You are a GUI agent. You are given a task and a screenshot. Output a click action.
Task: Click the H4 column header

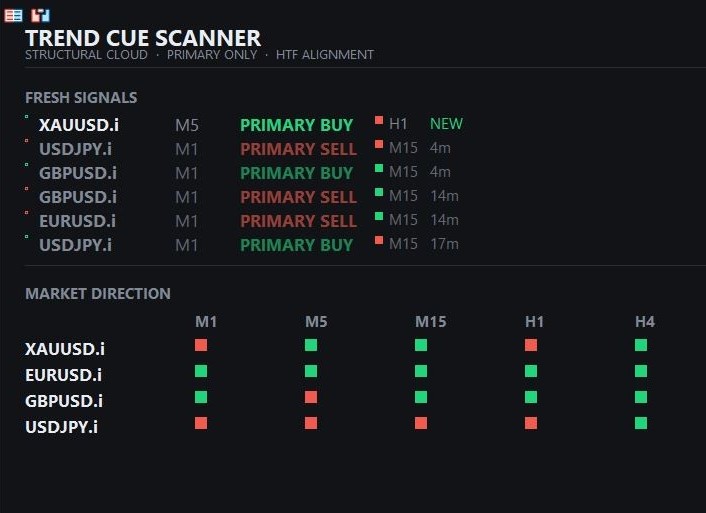click(x=645, y=322)
